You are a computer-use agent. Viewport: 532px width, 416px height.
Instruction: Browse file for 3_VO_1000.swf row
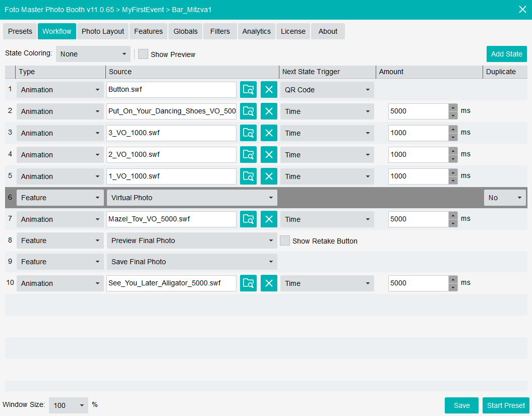pyautogui.click(x=248, y=133)
